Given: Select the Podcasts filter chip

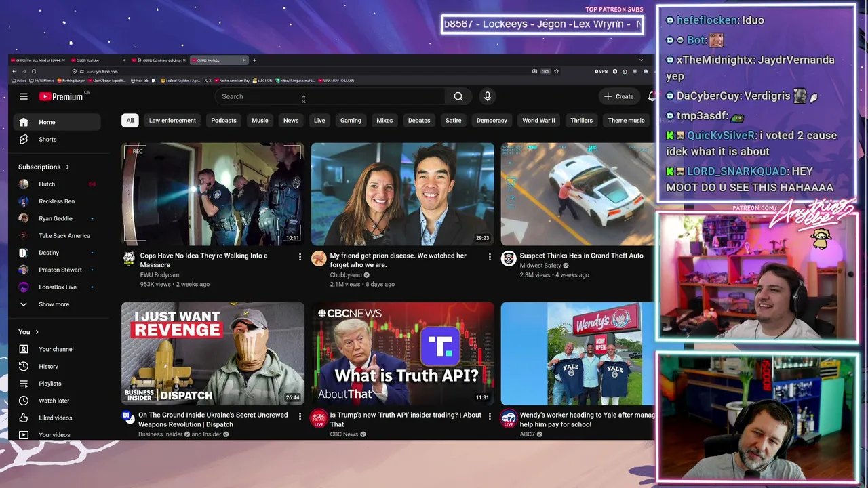Looking at the screenshot, I should coord(224,121).
